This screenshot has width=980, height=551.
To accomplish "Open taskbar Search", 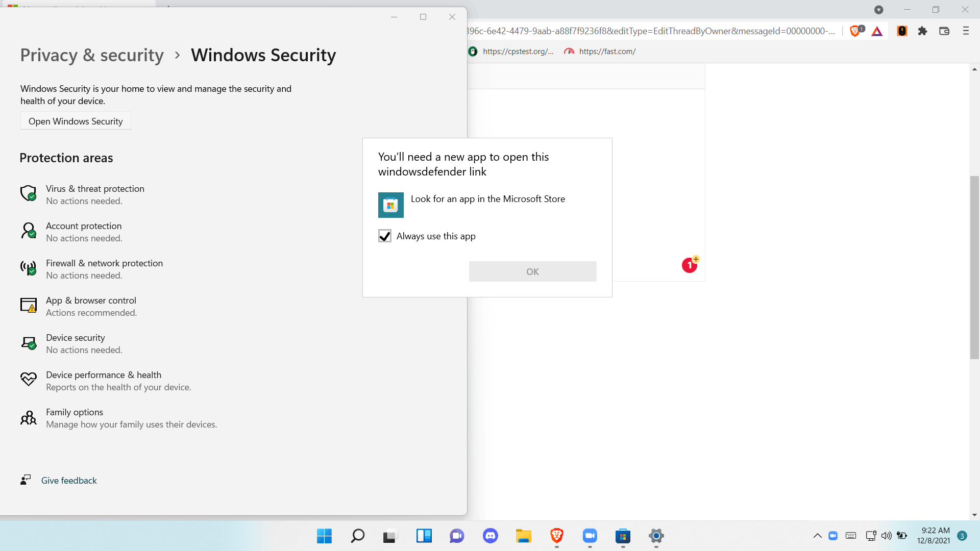I will [357, 536].
